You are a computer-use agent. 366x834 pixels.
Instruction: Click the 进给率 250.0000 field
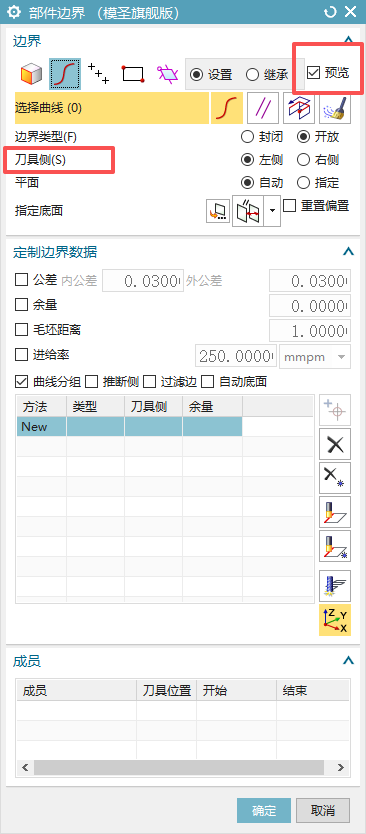[x=236, y=357]
